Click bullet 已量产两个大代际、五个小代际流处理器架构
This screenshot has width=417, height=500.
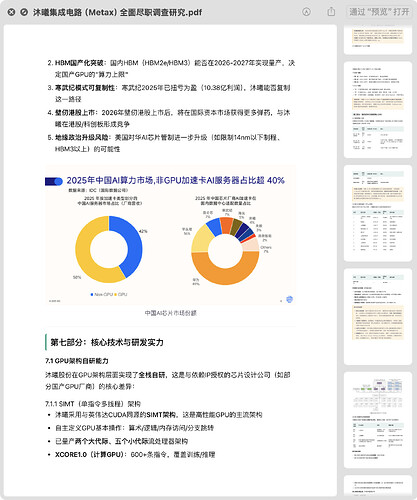pyautogui.click(x=121, y=441)
